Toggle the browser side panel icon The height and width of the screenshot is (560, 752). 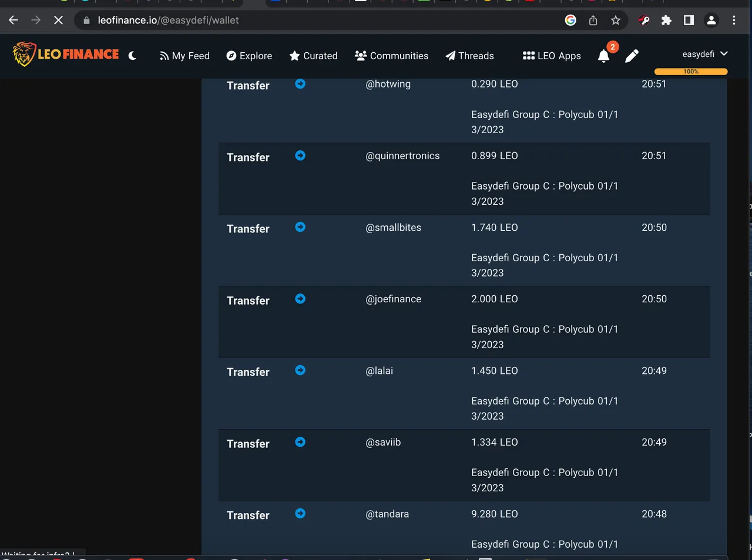[x=689, y=21]
